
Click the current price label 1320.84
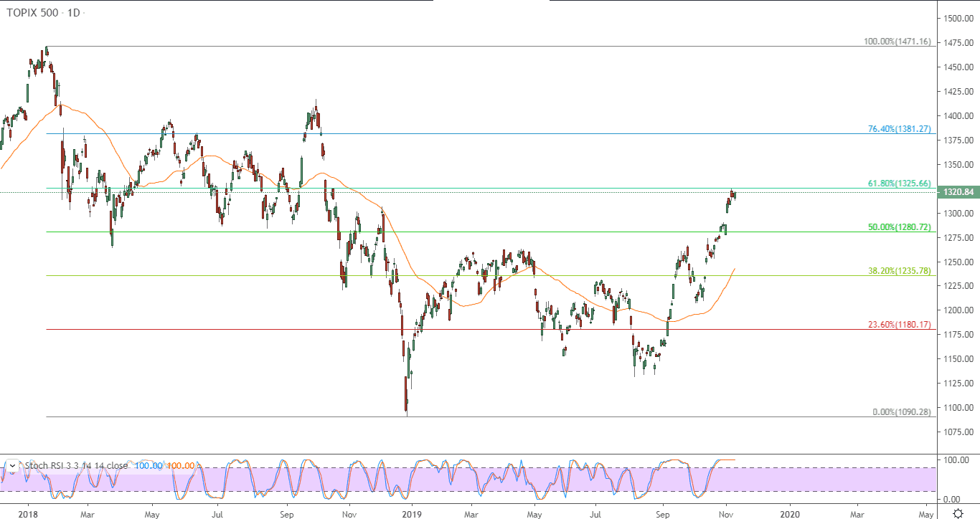pos(959,192)
